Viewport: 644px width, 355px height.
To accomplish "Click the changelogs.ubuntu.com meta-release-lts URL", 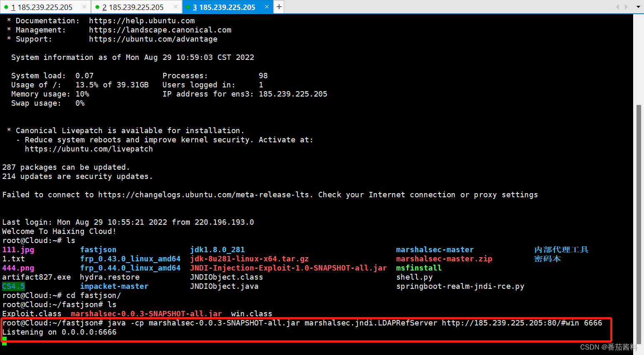I will point(204,195).
